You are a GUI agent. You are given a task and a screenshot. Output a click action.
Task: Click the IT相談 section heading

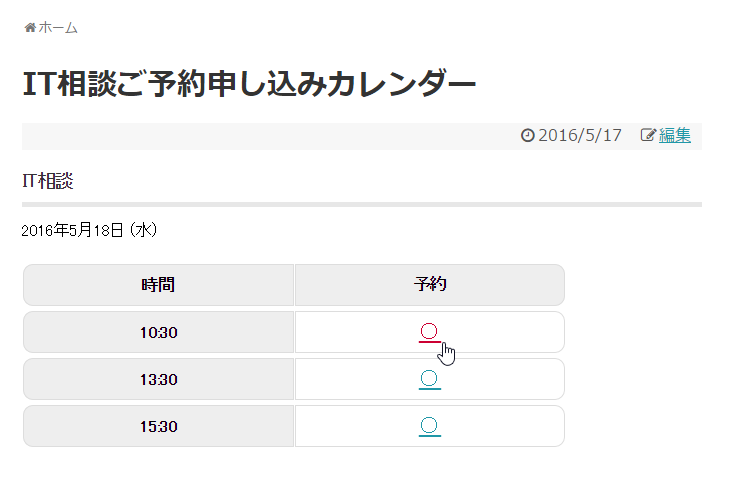click(48, 181)
